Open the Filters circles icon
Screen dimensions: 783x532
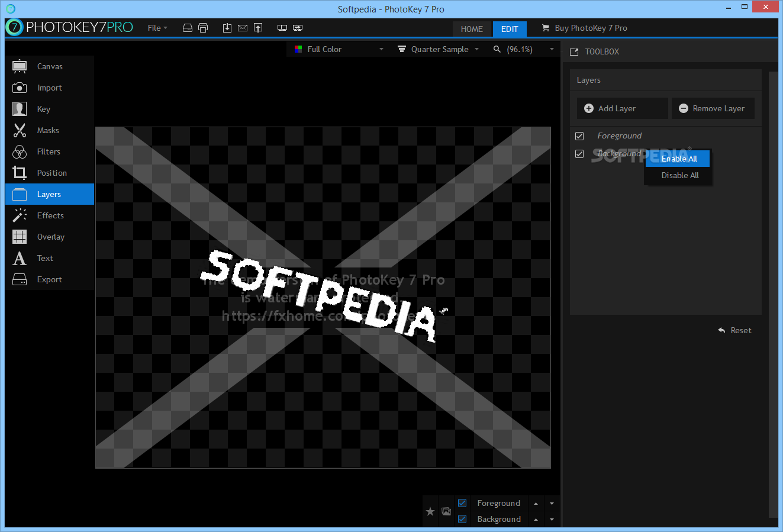coord(20,151)
